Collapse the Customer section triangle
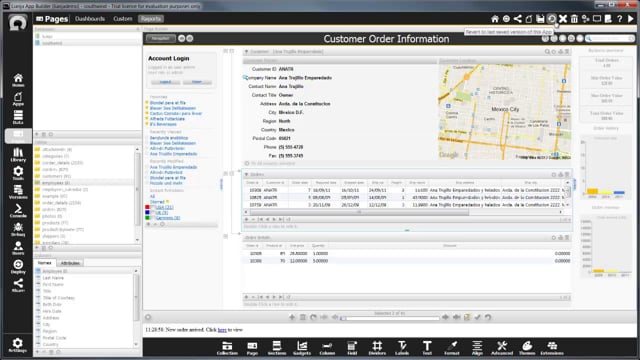This screenshot has height=360, width=640. [246, 52]
